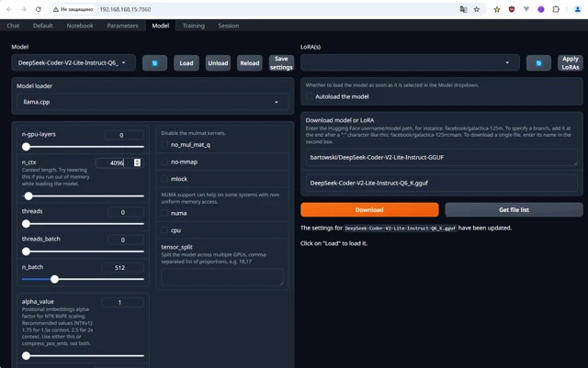The image size is (588, 368).
Task: Click the Get file list button
Action: (514, 210)
